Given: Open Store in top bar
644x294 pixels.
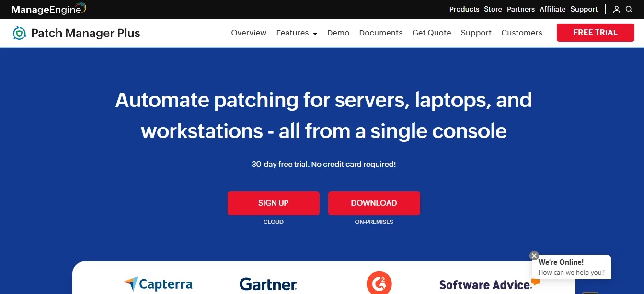Looking at the screenshot, I should point(493,9).
